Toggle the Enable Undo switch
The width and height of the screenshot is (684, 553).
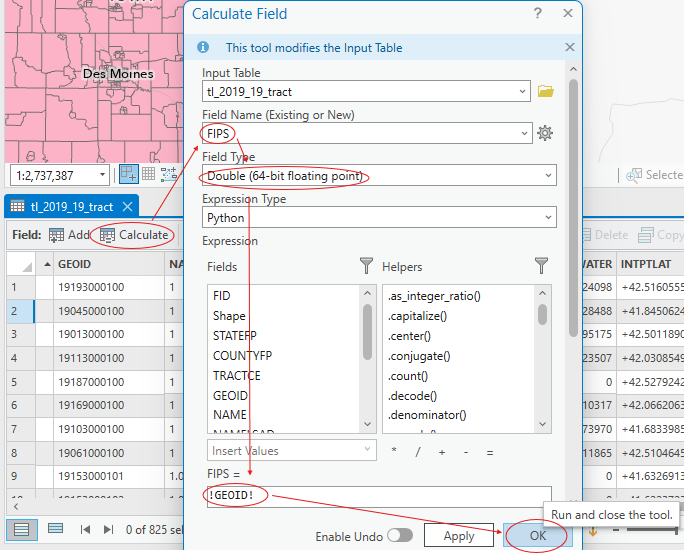click(x=400, y=536)
